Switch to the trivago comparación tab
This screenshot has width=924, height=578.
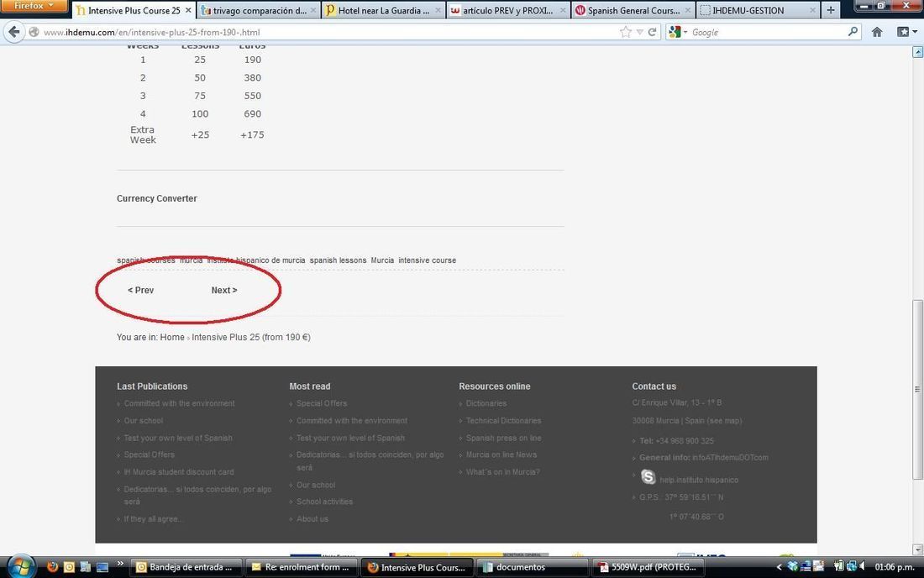click(259, 10)
